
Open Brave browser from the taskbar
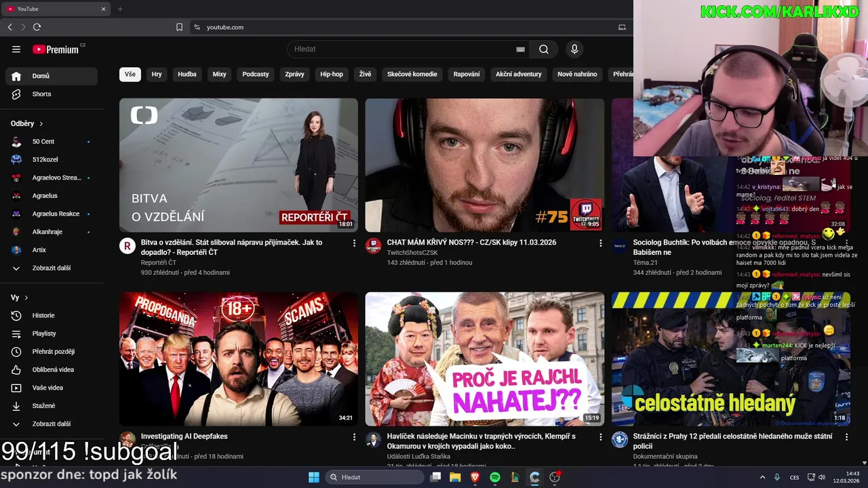pyautogui.click(x=475, y=477)
